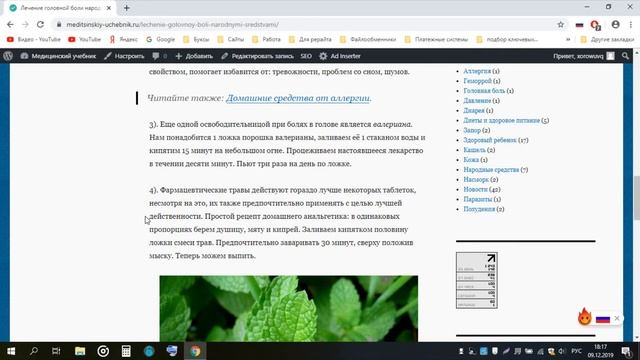640x360 pixels.
Task: Reload the current page
Action: click(40, 24)
